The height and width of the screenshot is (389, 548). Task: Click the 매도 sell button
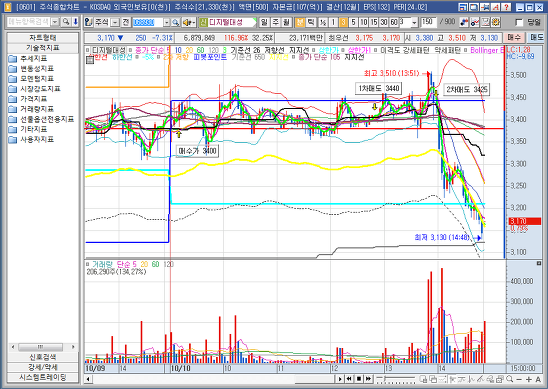tap(536, 38)
